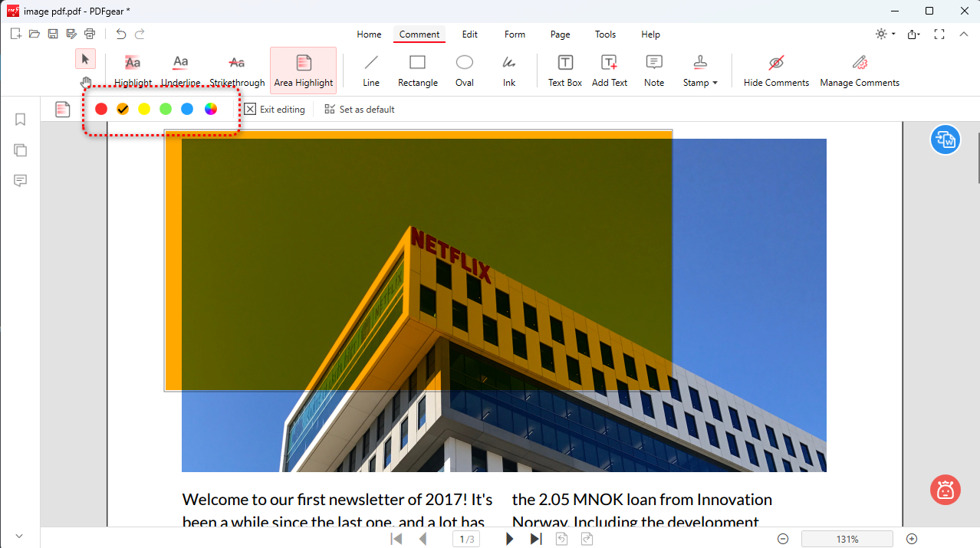
Task: Open the Tools tab
Action: [606, 34]
